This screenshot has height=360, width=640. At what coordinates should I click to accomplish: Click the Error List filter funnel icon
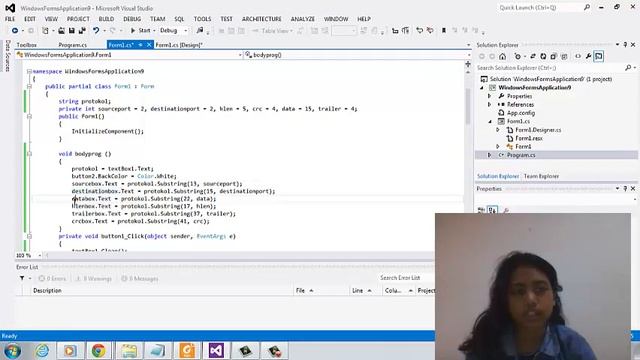[22, 278]
